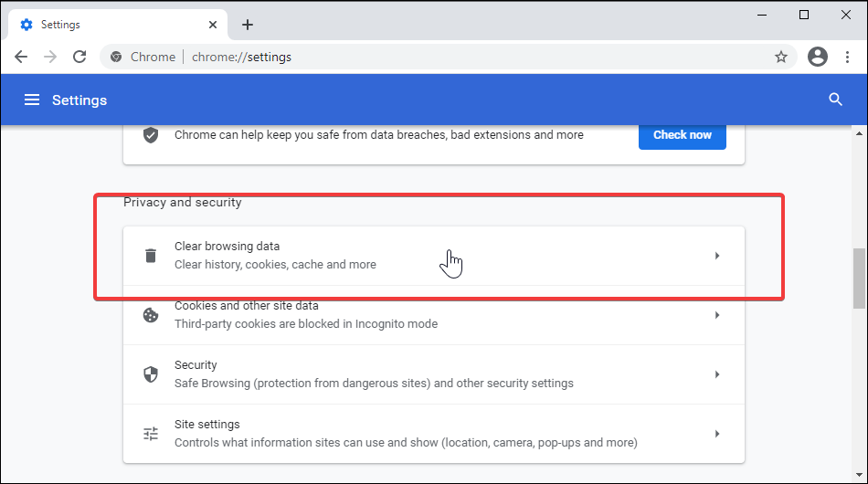
Task: Select the Settings browser tab
Action: 119,25
